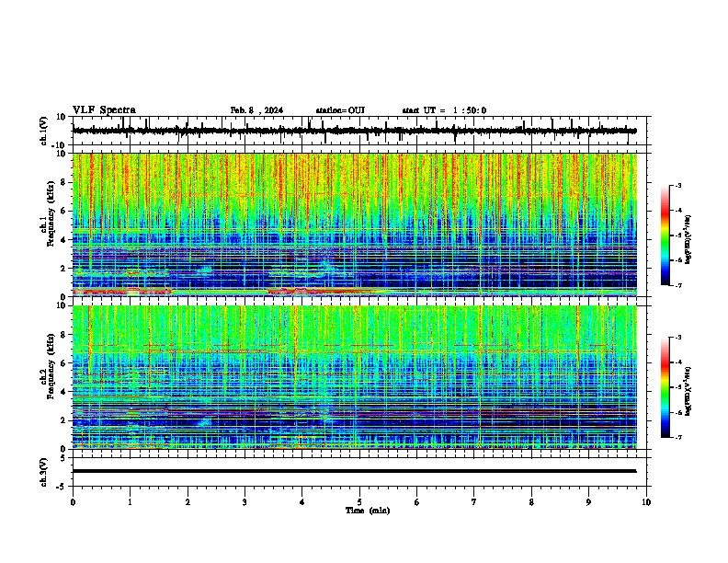Click time-axis tick label "8"

(x=531, y=502)
